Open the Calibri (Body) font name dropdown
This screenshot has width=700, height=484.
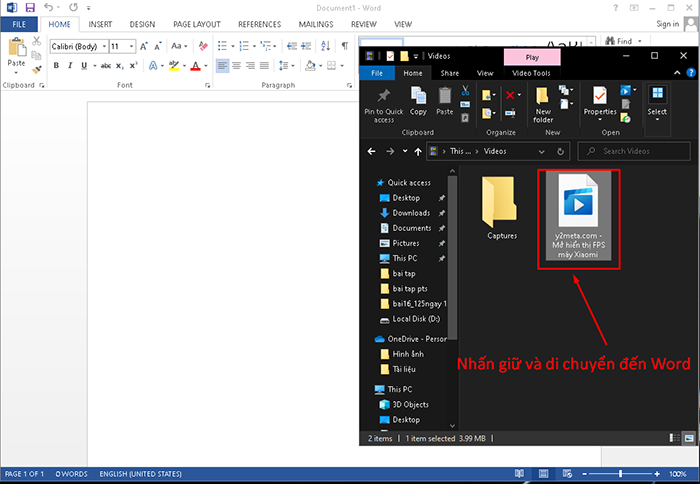pyautogui.click(x=101, y=46)
